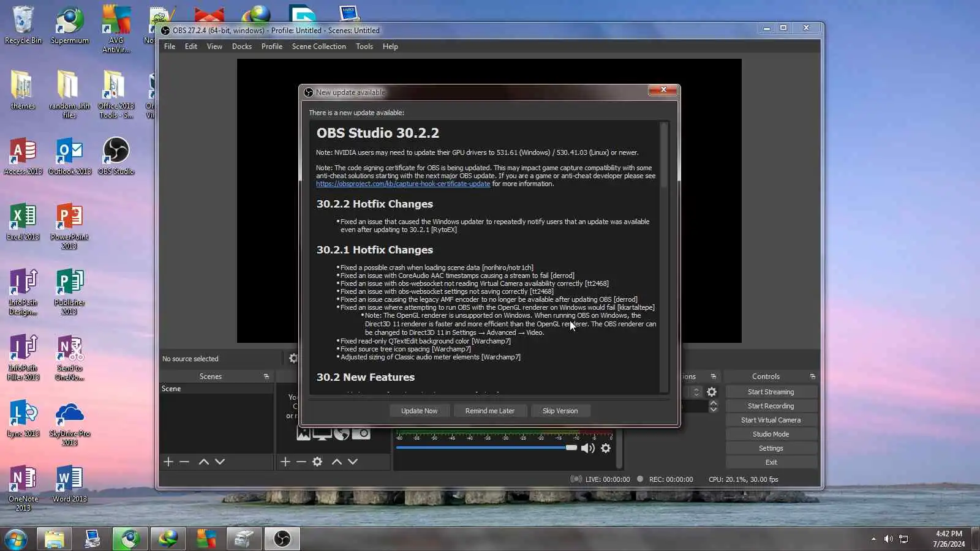Viewport: 980px width, 551px height.
Task: Open the Windows Start menu
Action: click(15, 539)
